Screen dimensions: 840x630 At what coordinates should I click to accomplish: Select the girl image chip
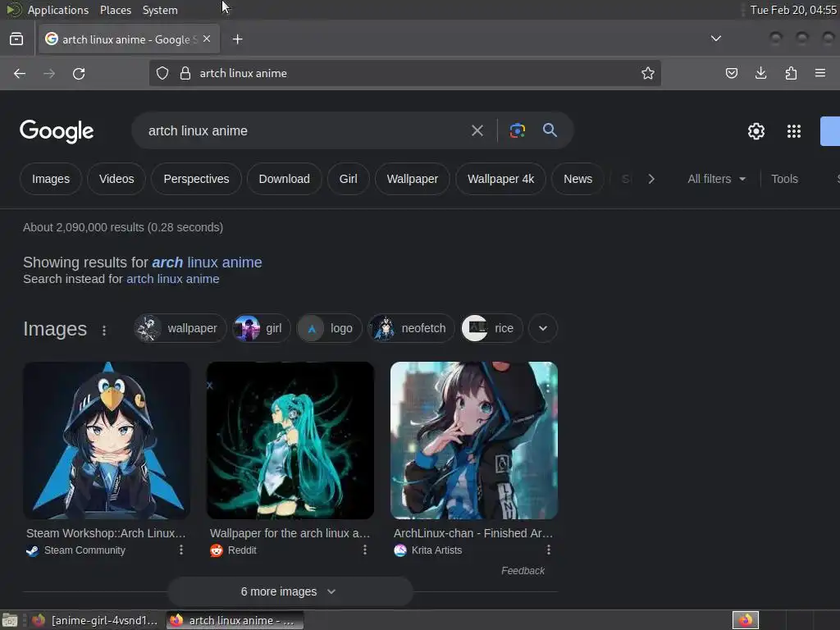click(262, 328)
